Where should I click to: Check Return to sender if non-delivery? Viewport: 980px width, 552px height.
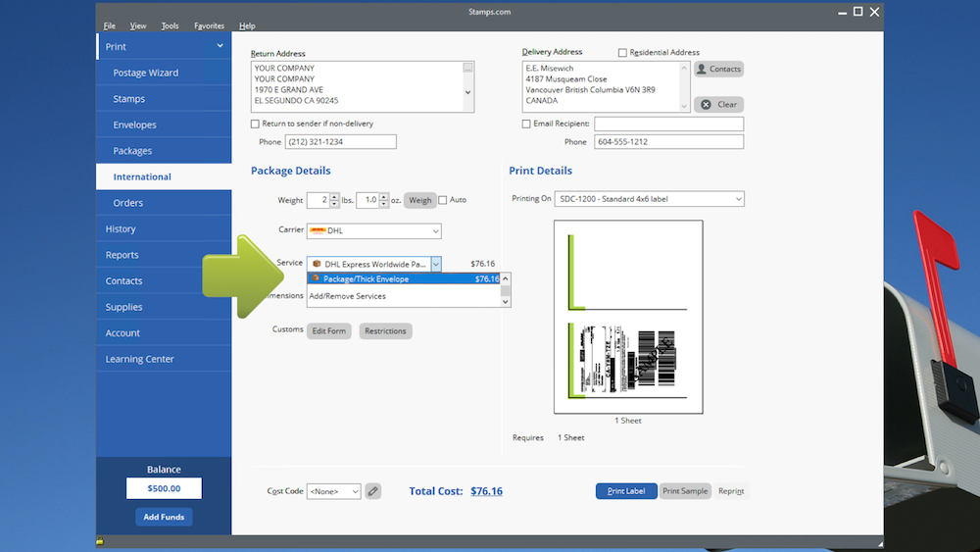coord(256,125)
